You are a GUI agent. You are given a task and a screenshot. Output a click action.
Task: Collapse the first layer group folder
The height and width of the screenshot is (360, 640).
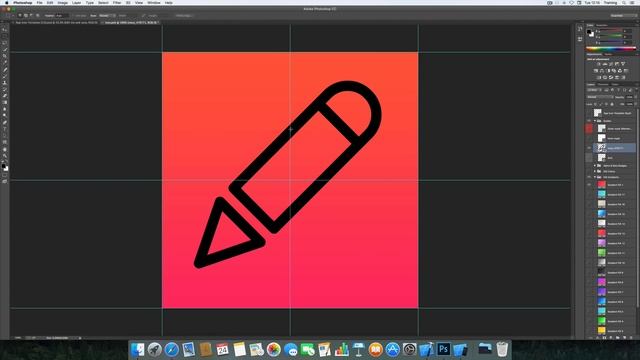[595, 121]
